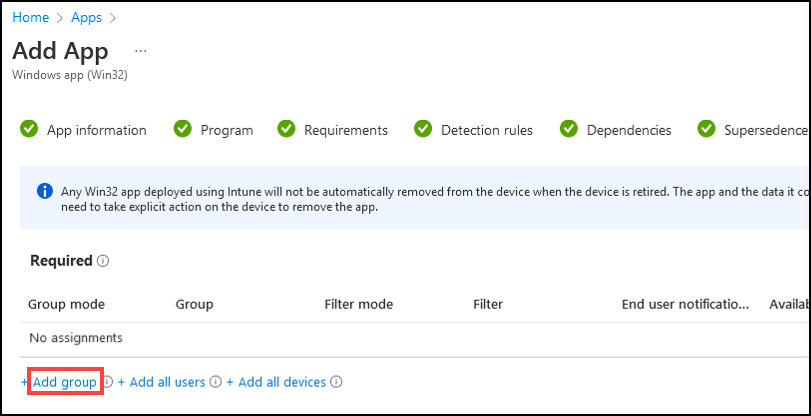
Task: Click the Detection rules green checkmark icon
Action: (423, 129)
